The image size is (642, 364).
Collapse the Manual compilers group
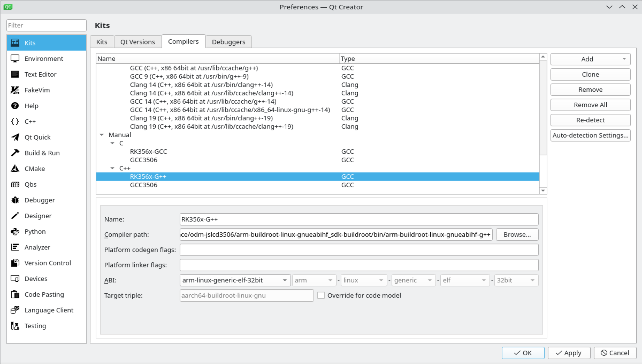click(102, 135)
